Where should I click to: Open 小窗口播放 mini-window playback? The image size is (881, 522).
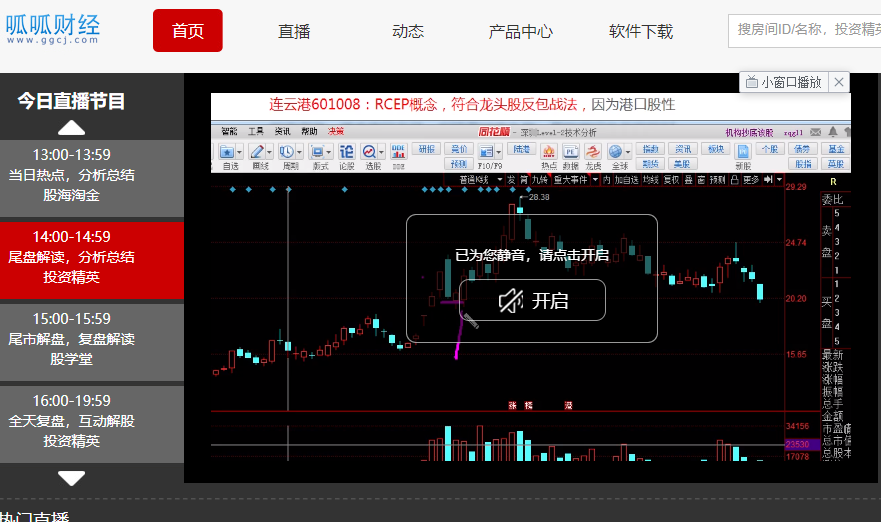[x=783, y=83]
